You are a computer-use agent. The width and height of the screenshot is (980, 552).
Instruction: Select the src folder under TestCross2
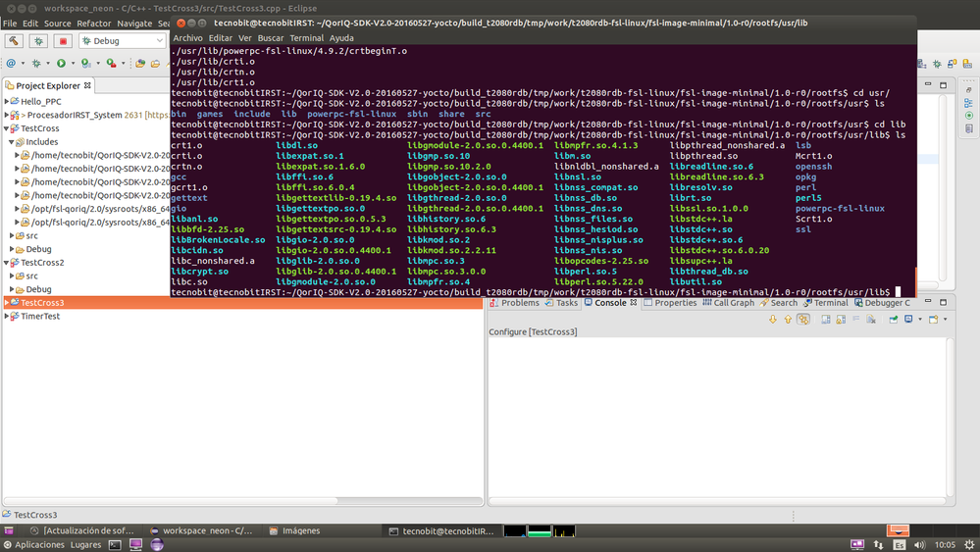pyautogui.click(x=31, y=276)
